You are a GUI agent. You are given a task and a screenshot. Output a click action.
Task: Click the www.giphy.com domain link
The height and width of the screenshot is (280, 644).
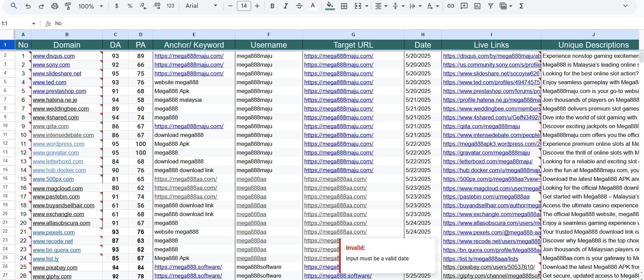pyautogui.click(x=52, y=277)
